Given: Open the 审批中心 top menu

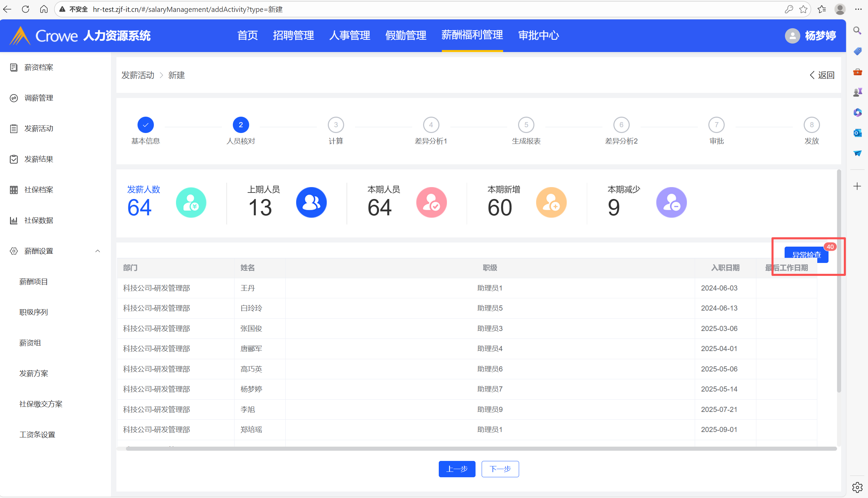Looking at the screenshot, I should point(539,35).
